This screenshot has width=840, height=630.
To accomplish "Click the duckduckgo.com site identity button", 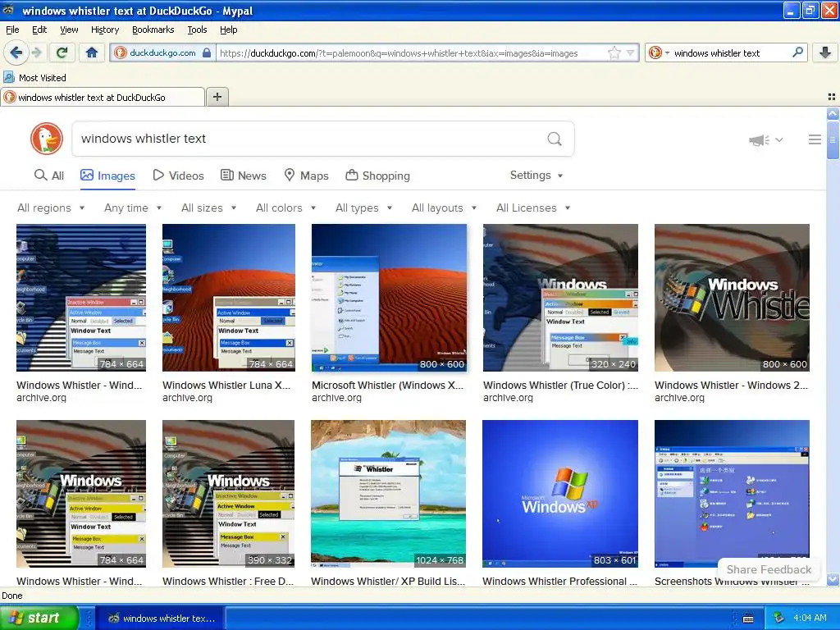I will click(162, 52).
